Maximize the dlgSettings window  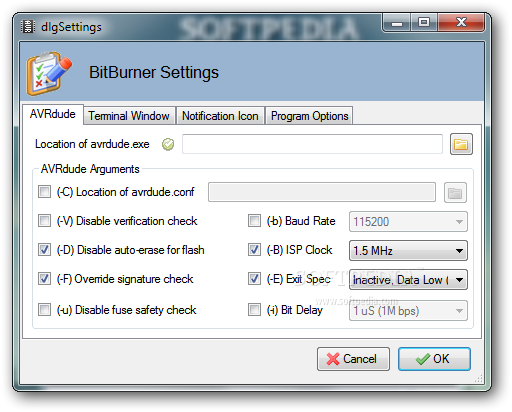pyautogui.click(x=424, y=23)
